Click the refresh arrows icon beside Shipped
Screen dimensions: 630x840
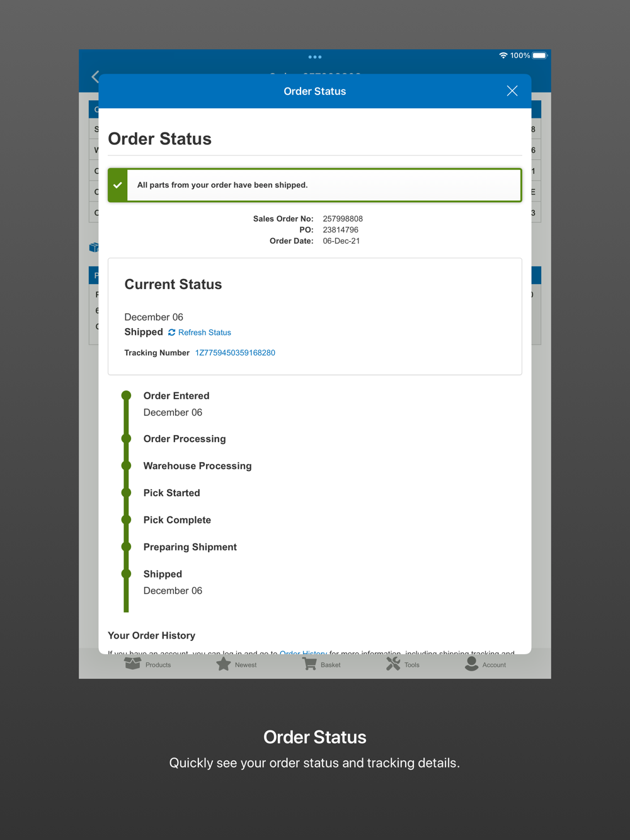pyautogui.click(x=171, y=332)
